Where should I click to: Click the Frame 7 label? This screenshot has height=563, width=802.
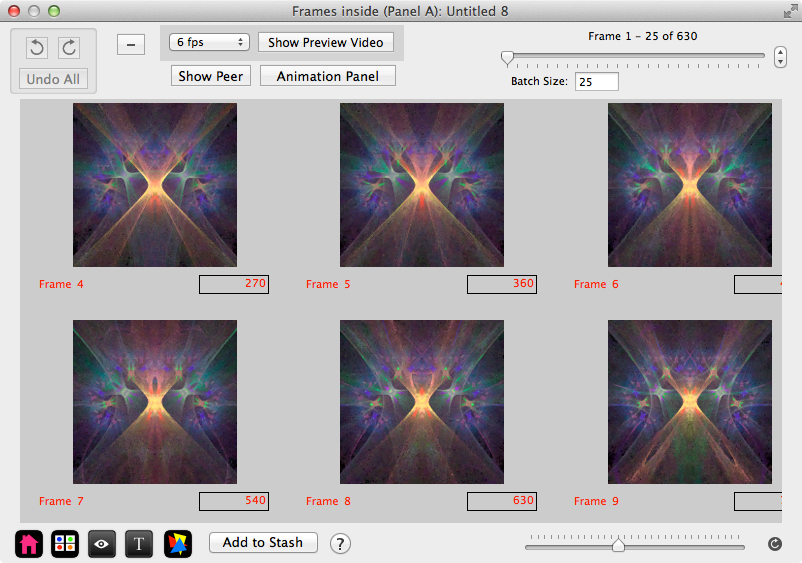pyautogui.click(x=61, y=501)
